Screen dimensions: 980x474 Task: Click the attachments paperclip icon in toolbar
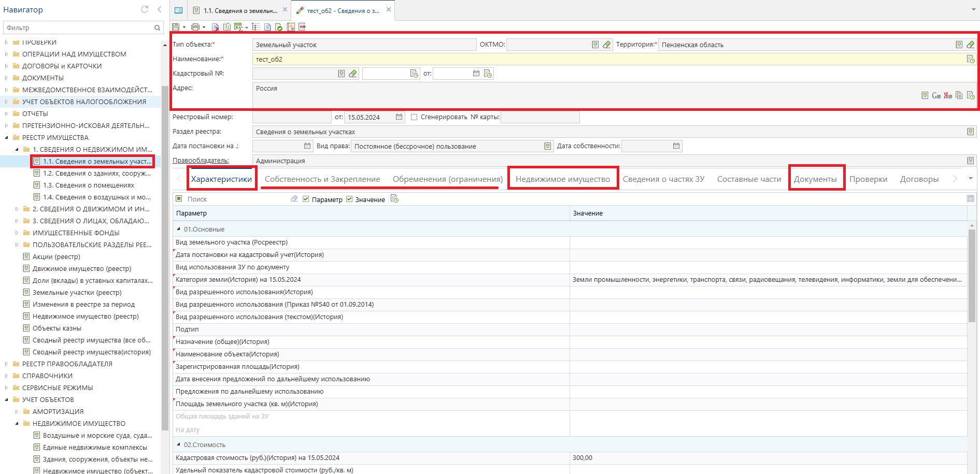[227, 27]
